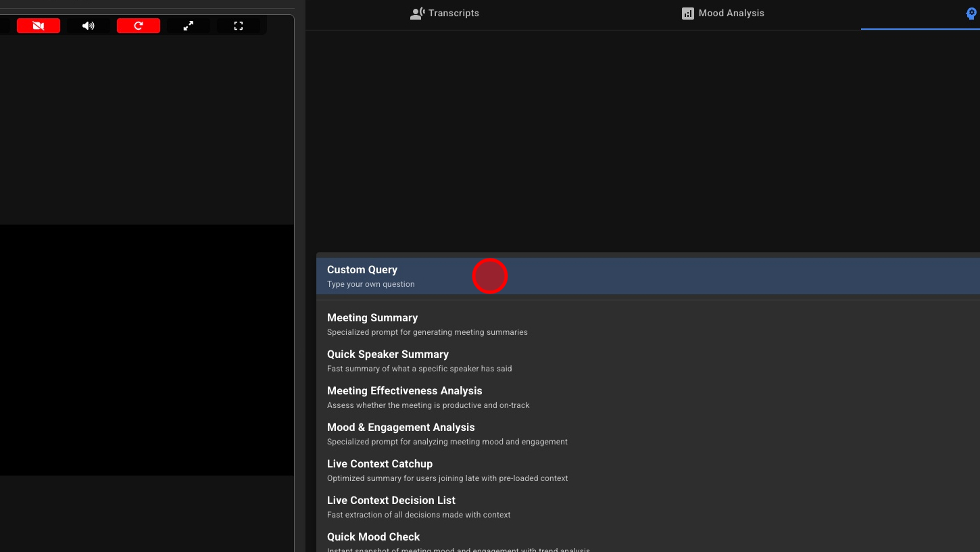980x552 pixels.
Task: Select Mood & Engagement Analysis prompt
Action: coord(401,434)
